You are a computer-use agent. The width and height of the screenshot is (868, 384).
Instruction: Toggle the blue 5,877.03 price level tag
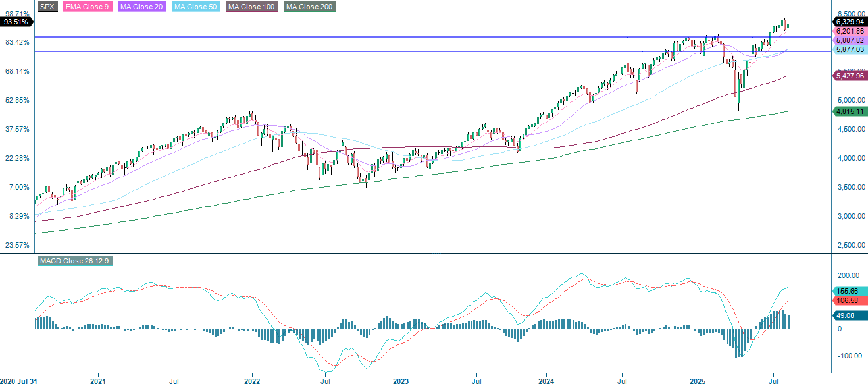tap(850, 49)
